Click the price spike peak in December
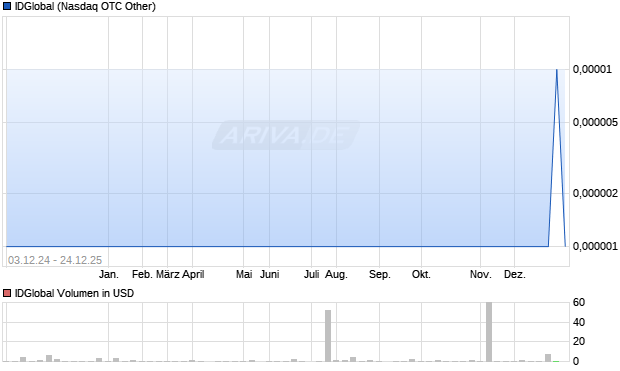The image size is (620, 371). (557, 70)
